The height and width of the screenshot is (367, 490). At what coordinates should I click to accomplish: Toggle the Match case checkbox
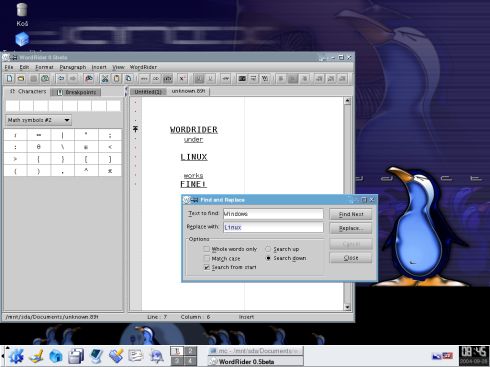tap(207, 258)
